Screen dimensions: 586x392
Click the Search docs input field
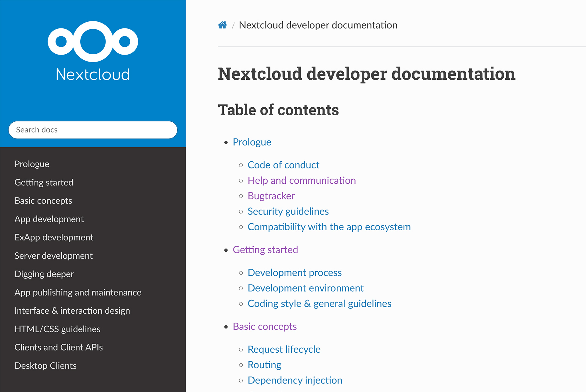pyautogui.click(x=92, y=130)
